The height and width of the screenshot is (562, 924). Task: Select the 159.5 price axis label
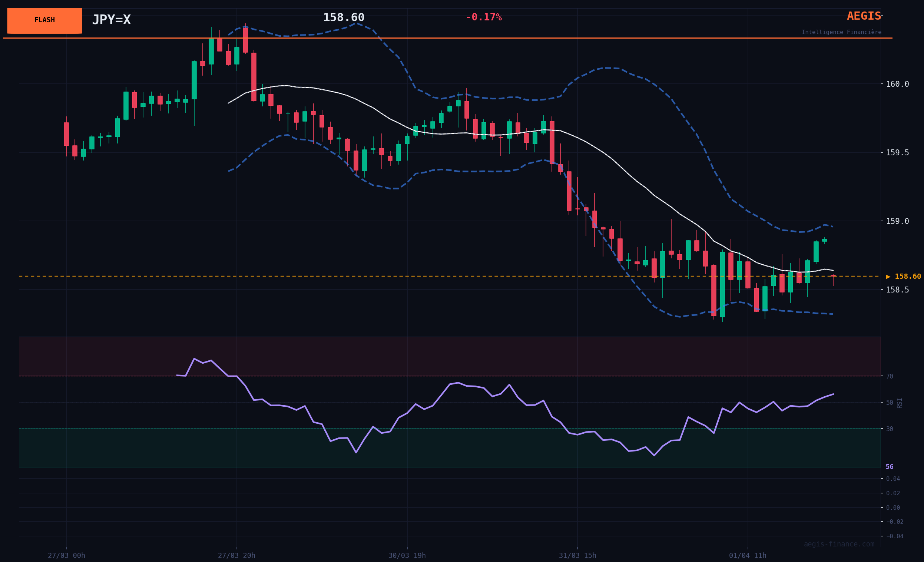click(x=897, y=153)
